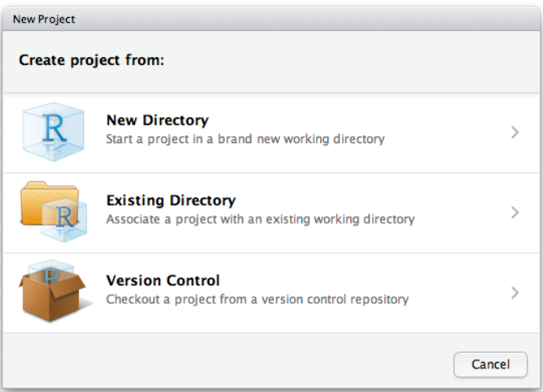Image resolution: width=543 pixels, height=392 pixels.
Task: Select the Version Control title
Action: pos(163,281)
